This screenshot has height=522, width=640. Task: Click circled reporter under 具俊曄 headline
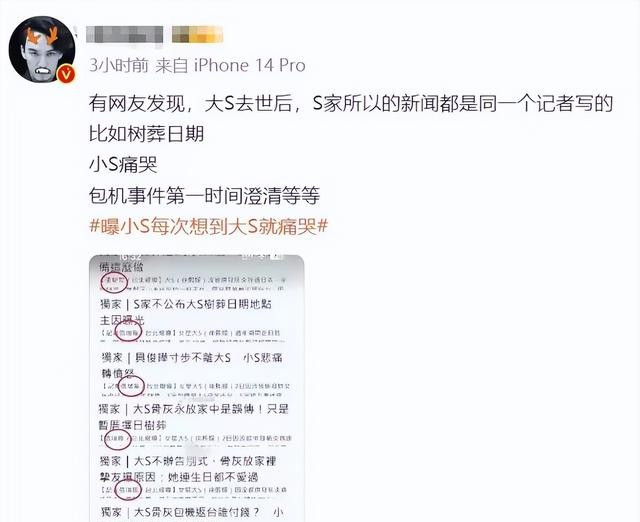point(131,386)
